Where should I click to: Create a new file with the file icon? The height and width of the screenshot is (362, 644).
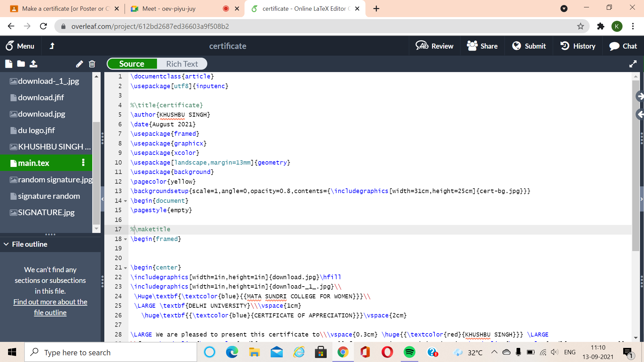click(9, 64)
